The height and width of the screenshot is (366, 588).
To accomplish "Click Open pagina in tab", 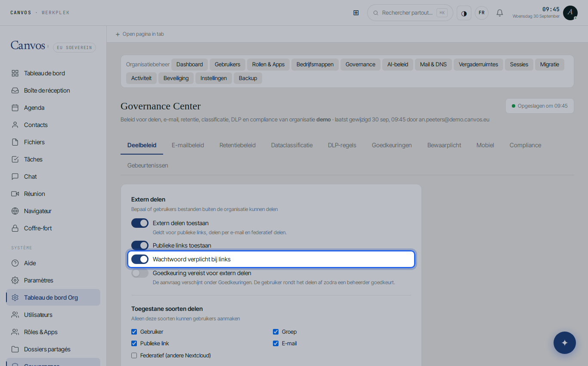I will [x=139, y=34].
